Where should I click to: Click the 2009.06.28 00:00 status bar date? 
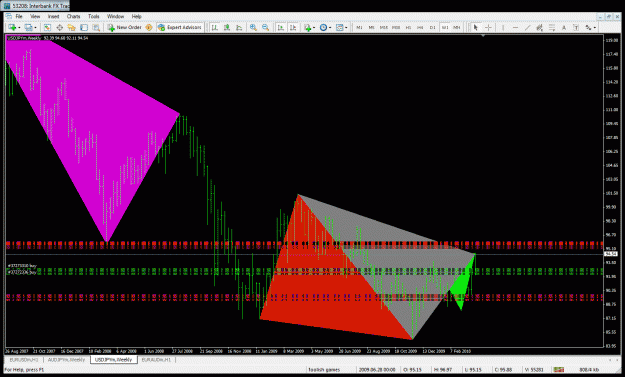[x=377, y=370]
